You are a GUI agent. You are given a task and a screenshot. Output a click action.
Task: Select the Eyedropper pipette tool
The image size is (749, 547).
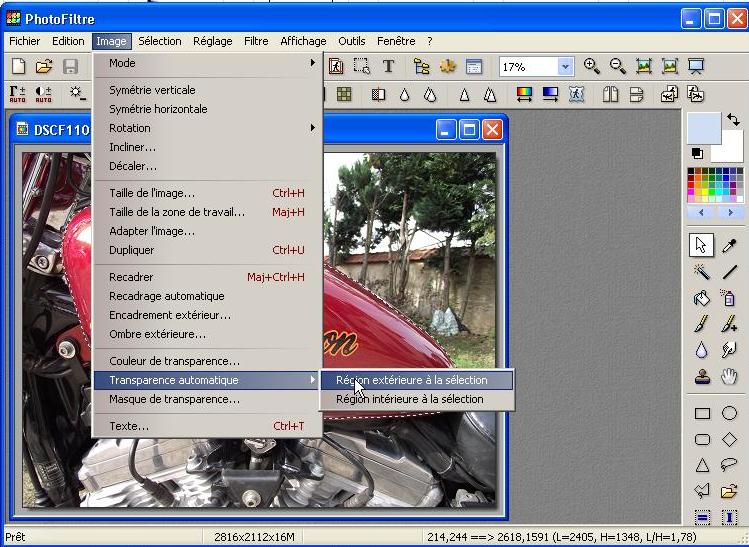[729, 246]
